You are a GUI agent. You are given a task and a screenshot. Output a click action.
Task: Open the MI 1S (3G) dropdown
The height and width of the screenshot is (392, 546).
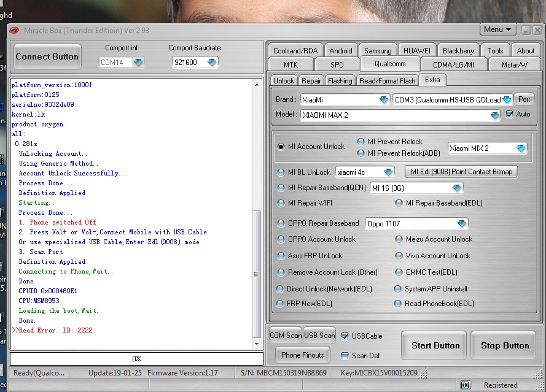pyautogui.click(x=456, y=188)
